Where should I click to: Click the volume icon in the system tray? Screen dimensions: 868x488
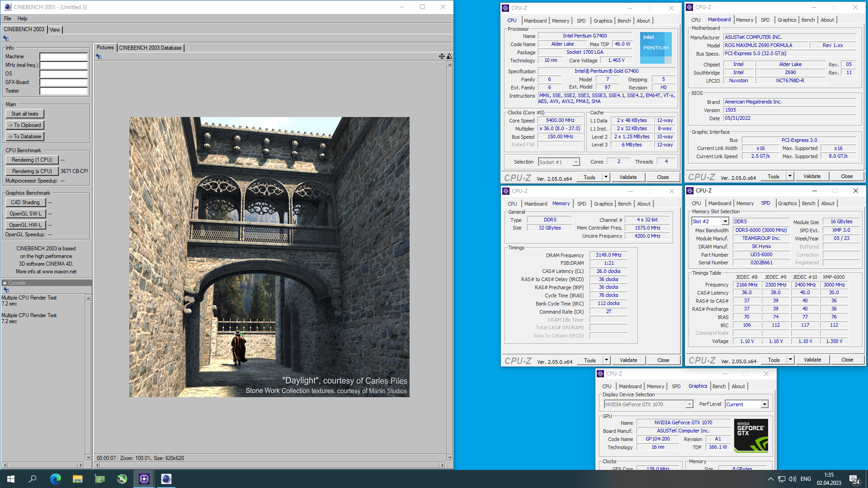792,479
